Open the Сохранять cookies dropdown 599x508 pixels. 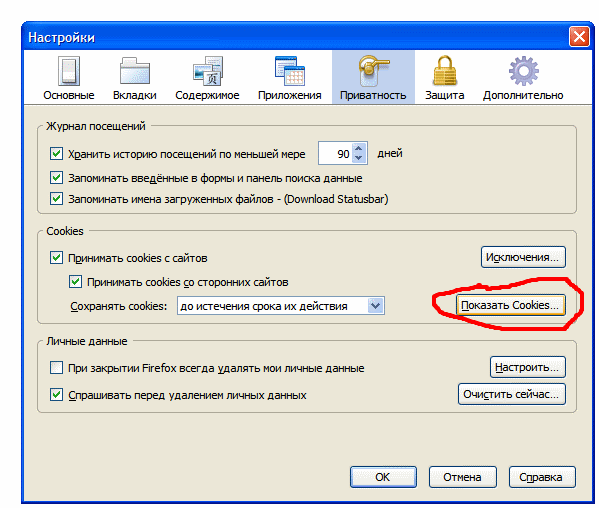[281, 306]
